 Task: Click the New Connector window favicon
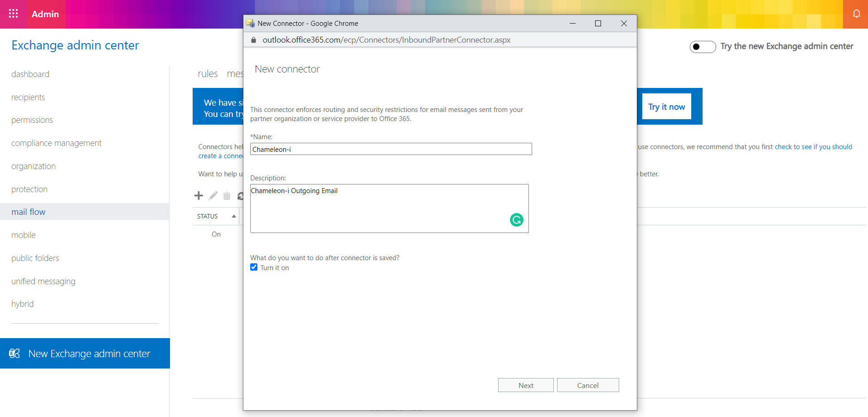pos(250,23)
